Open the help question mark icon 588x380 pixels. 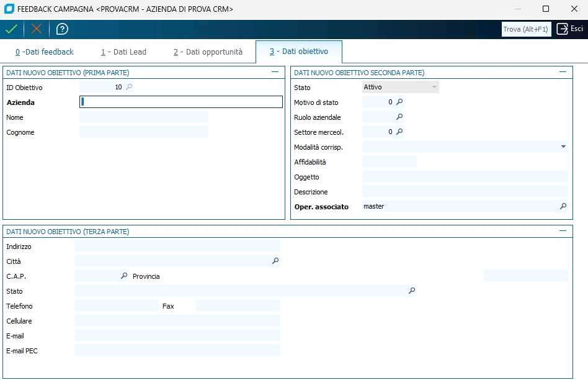pos(62,29)
